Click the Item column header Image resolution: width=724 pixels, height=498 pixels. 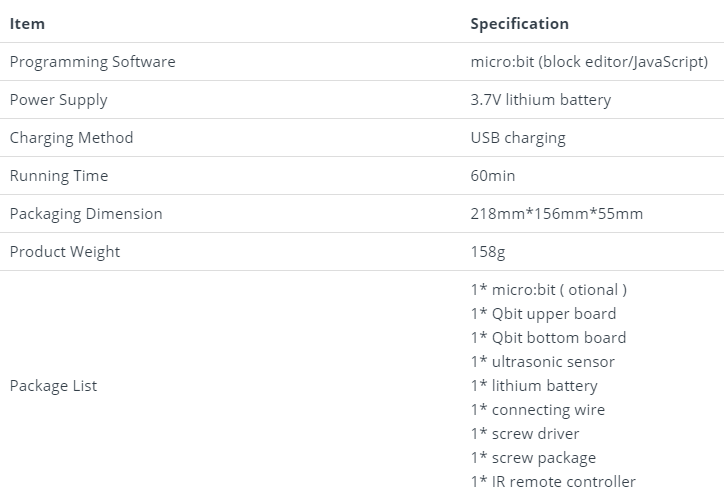tap(27, 23)
